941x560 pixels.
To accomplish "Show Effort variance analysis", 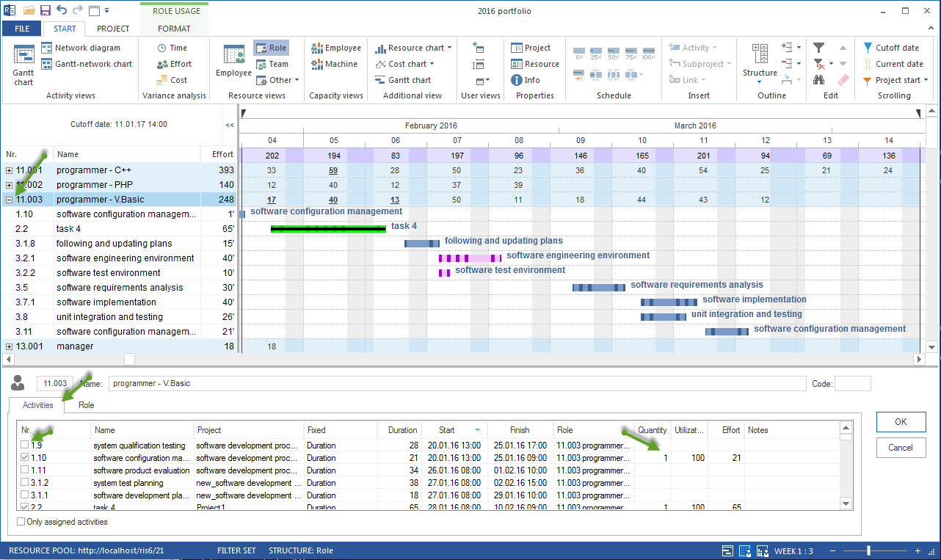I will (174, 64).
